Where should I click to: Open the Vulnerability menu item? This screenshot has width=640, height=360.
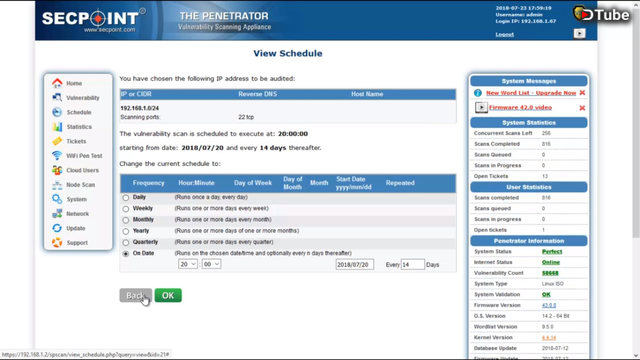(83, 98)
